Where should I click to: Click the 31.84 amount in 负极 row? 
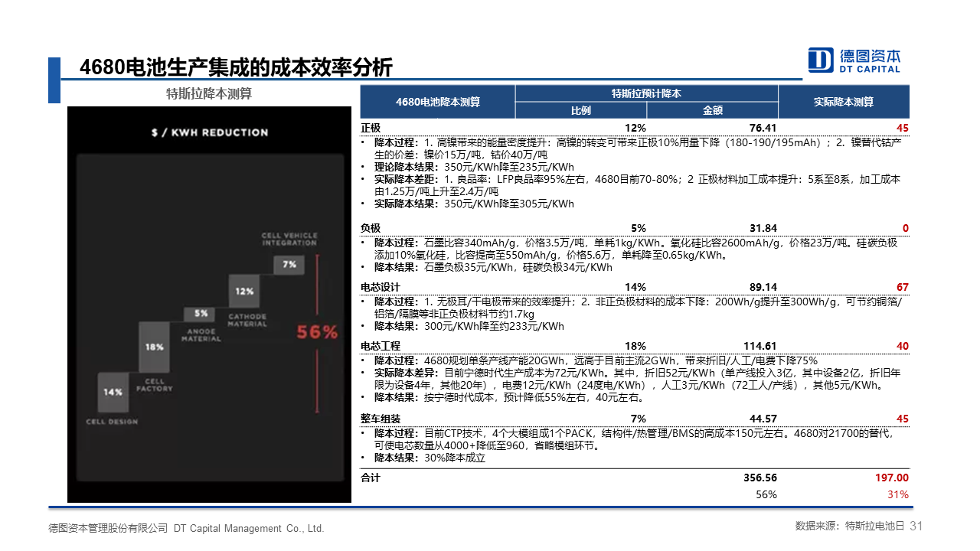click(763, 228)
